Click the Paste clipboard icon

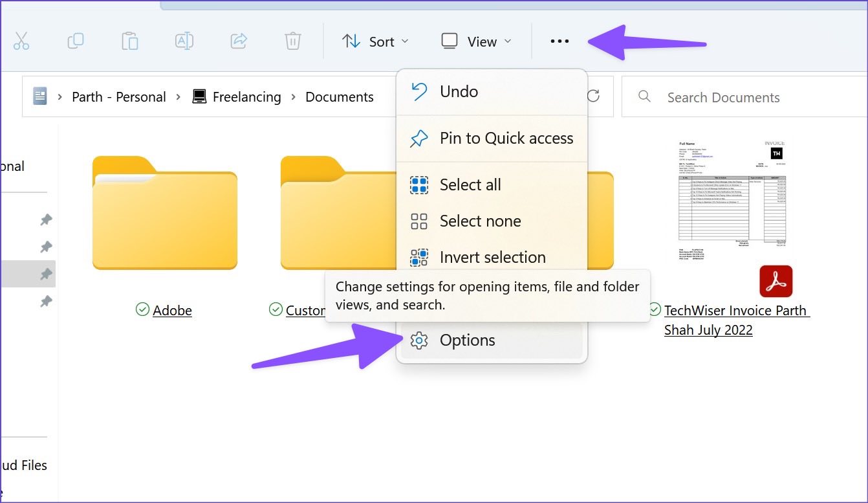pyautogui.click(x=130, y=41)
